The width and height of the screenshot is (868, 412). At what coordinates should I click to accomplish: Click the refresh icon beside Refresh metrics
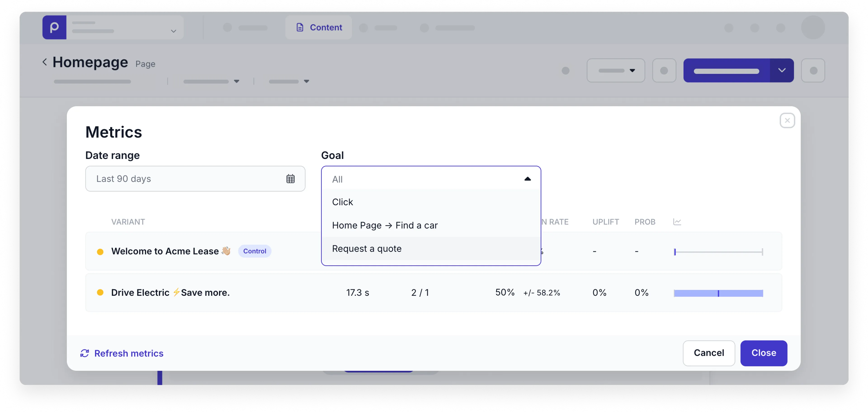[x=85, y=353]
